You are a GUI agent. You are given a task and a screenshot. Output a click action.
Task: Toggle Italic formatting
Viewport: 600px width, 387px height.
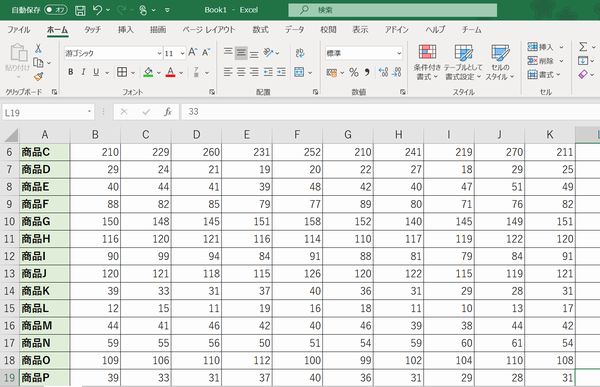pyautogui.click(x=83, y=72)
